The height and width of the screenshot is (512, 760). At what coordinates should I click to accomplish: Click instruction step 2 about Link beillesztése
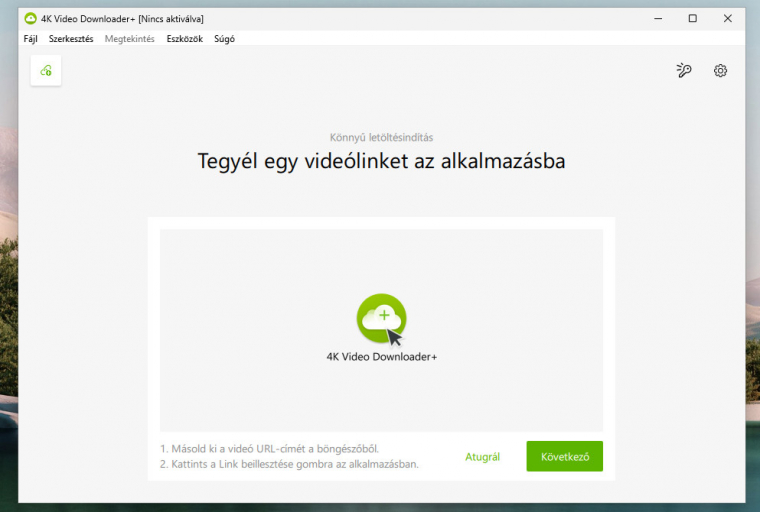pyautogui.click(x=289, y=464)
